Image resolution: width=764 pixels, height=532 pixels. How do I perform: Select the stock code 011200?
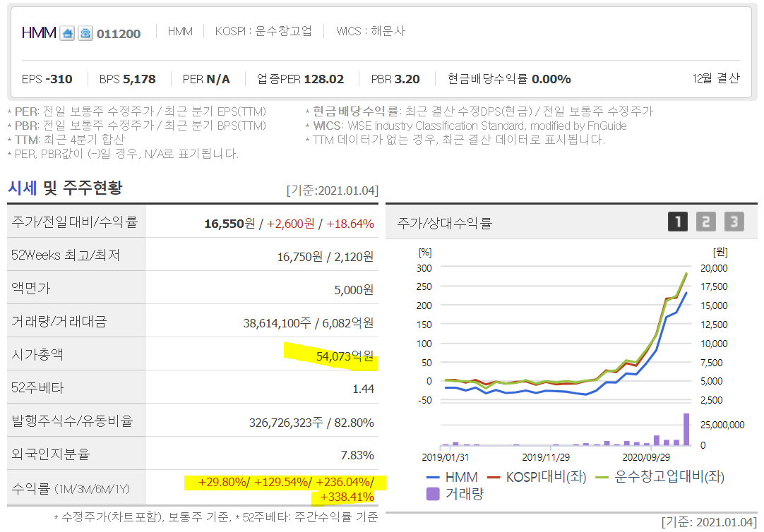click(x=119, y=34)
